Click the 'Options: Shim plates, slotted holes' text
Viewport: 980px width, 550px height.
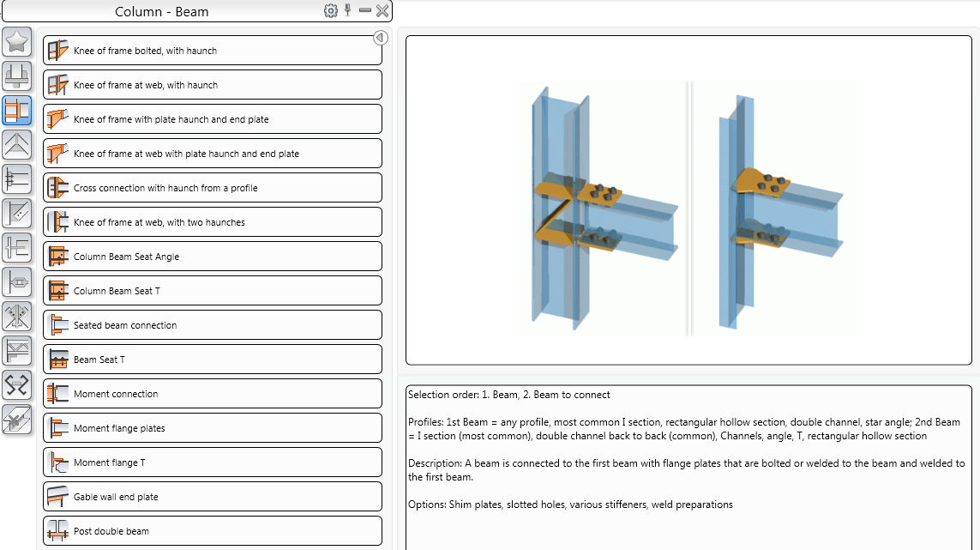570,505
